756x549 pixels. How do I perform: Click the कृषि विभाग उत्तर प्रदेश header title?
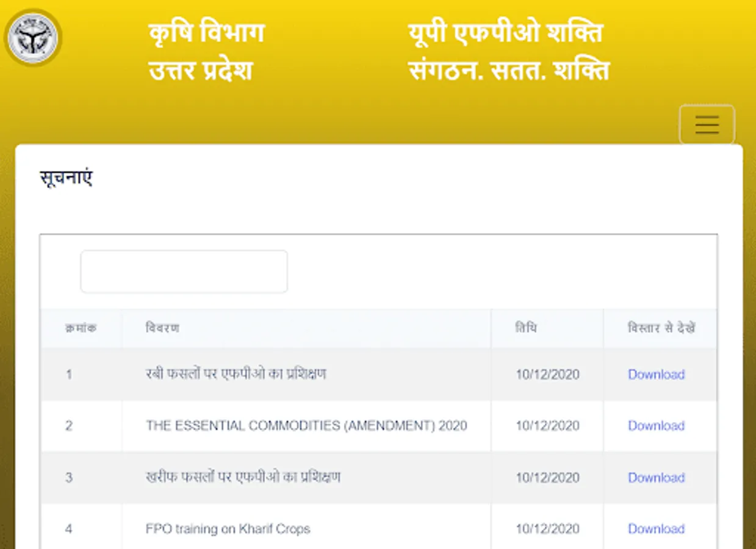point(206,52)
